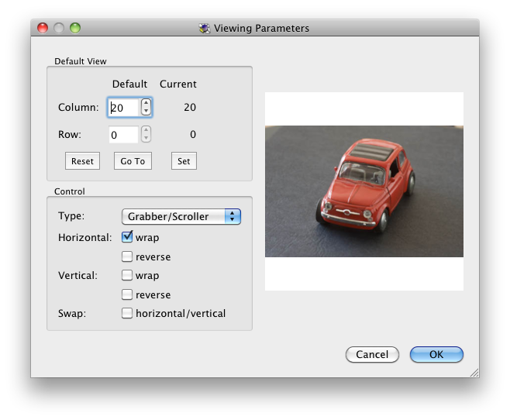The image size is (510, 420).
Task: Click the Default column header label
Action: [129, 84]
